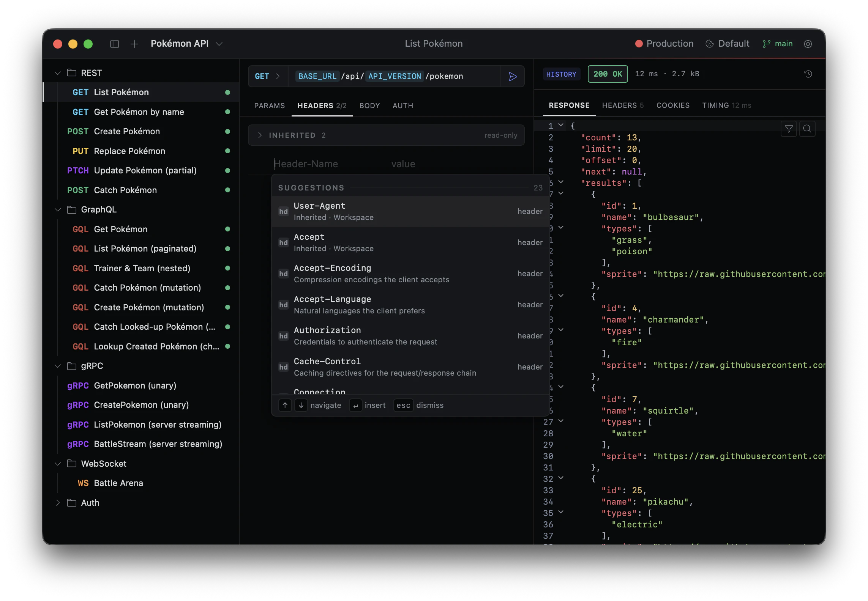This screenshot has width=868, height=601.
Task: Click the GraphQL folder icon
Action: click(72, 209)
